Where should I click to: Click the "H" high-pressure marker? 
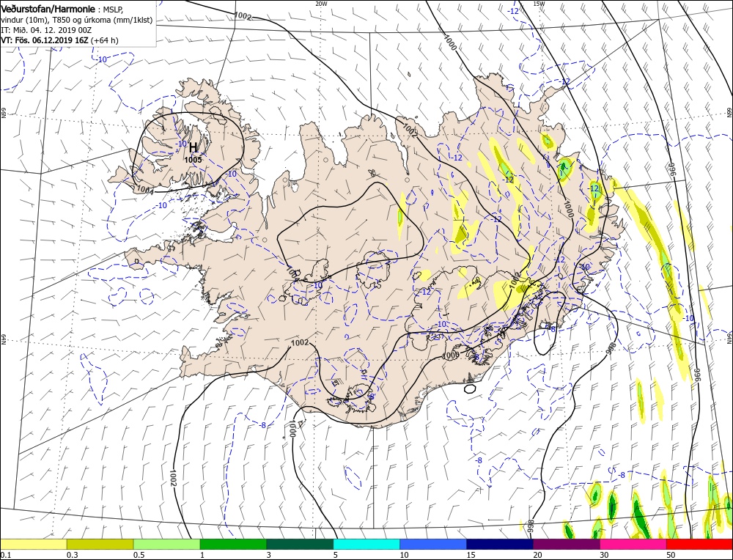click(x=193, y=148)
